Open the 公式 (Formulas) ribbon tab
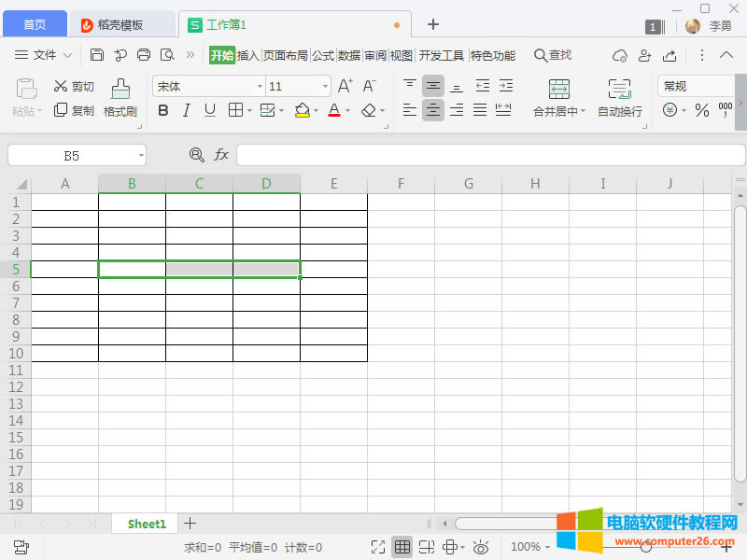 click(323, 55)
